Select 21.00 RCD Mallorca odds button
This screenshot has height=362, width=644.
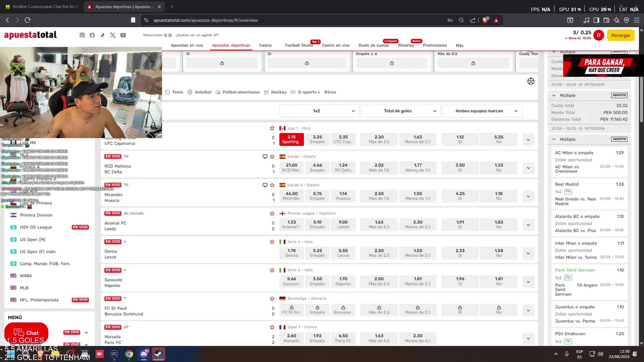point(291,167)
